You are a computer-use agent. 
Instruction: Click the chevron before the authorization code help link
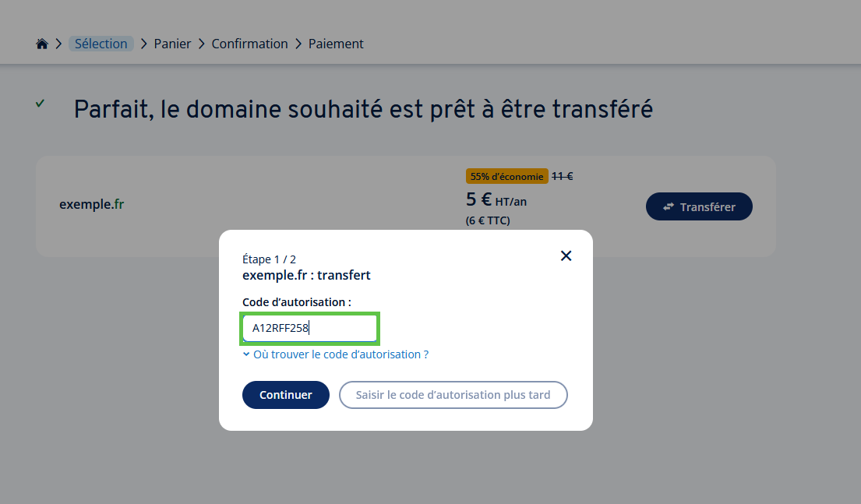click(x=246, y=354)
